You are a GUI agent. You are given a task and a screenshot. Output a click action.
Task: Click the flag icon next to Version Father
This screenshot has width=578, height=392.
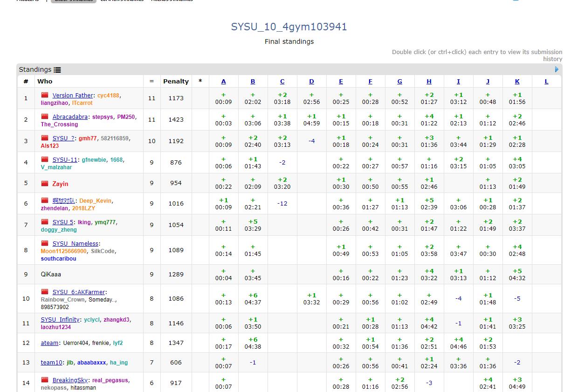(x=45, y=95)
